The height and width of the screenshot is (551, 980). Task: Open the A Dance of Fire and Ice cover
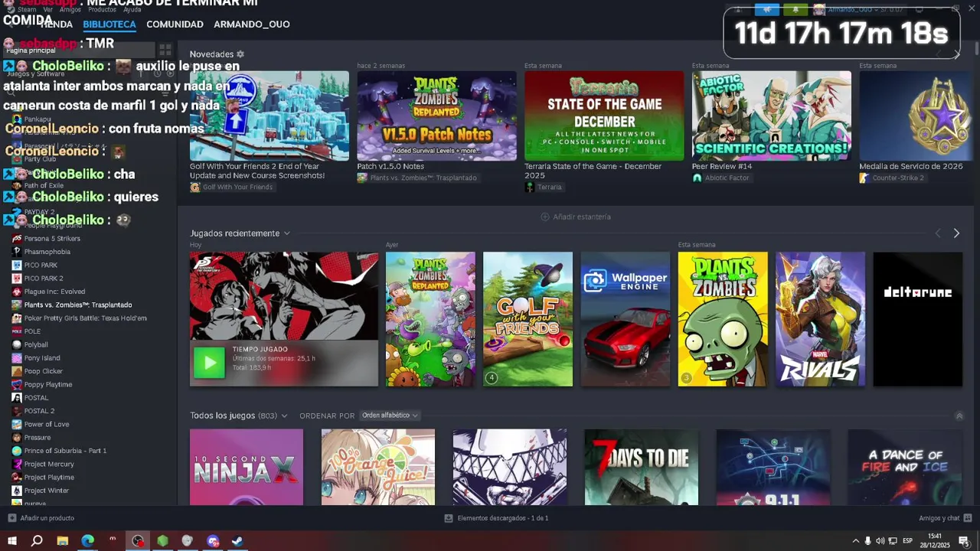click(x=905, y=467)
